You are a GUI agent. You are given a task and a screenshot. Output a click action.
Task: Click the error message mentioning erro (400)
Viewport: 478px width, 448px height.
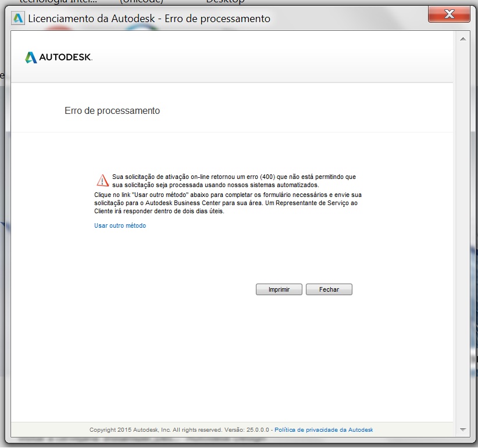(x=234, y=181)
